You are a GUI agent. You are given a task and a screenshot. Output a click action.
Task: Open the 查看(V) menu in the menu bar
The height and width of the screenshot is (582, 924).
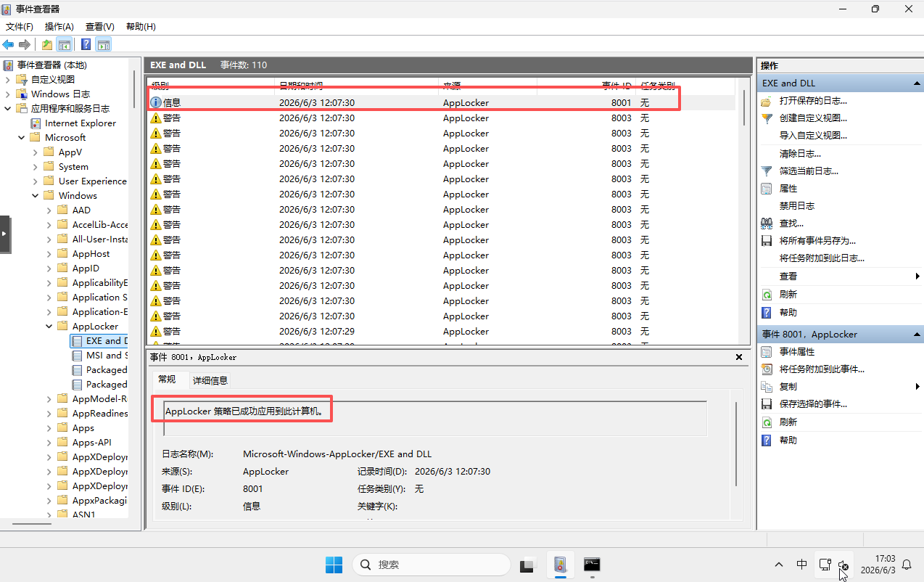[100, 27]
